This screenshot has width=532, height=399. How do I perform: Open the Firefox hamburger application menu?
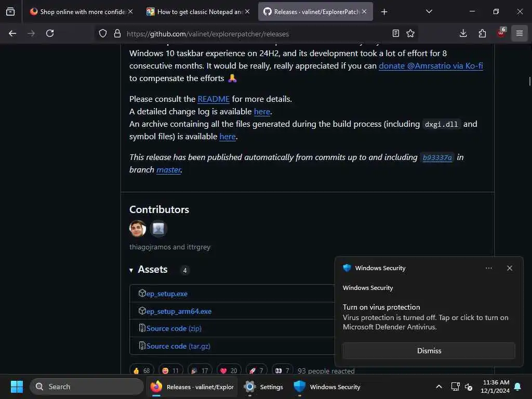(x=520, y=33)
